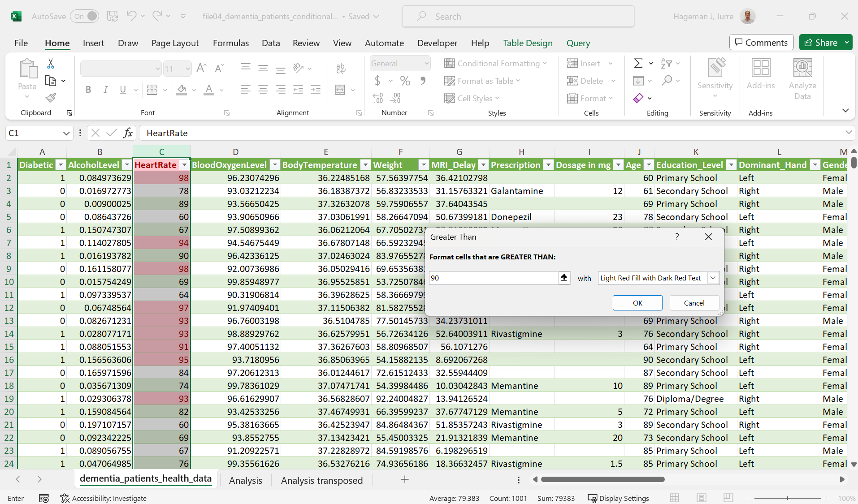This screenshot has width=858, height=504.
Task: Adjust the zoom slider
Action: coord(787,498)
